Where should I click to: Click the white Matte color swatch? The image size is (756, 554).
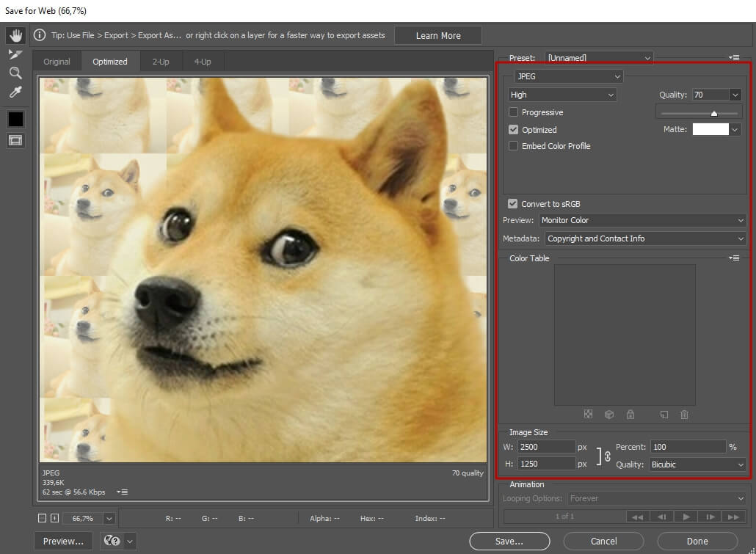coord(710,129)
